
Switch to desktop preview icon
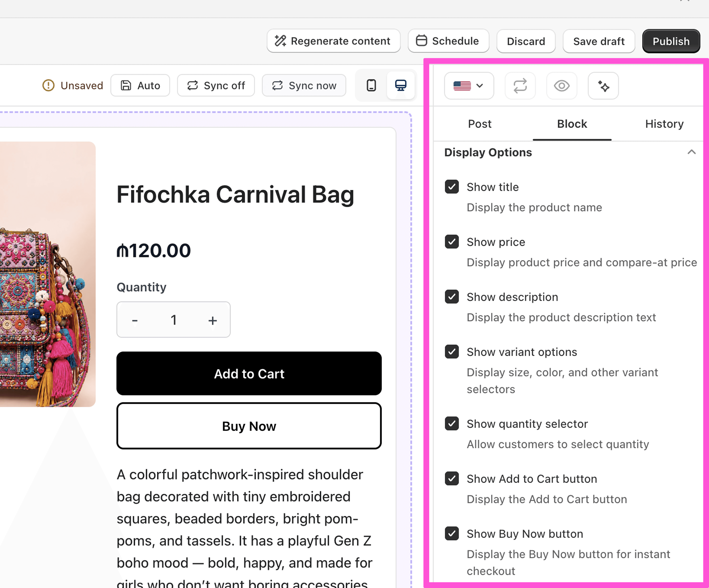pos(401,85)
